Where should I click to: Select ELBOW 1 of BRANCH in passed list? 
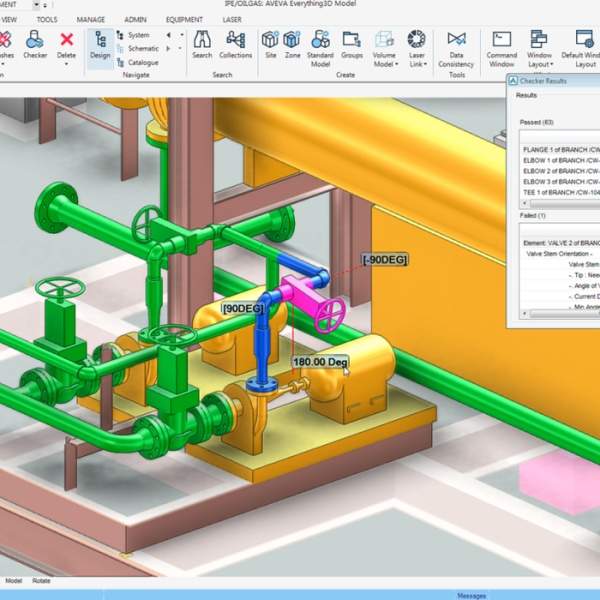(x=560, y=161)
